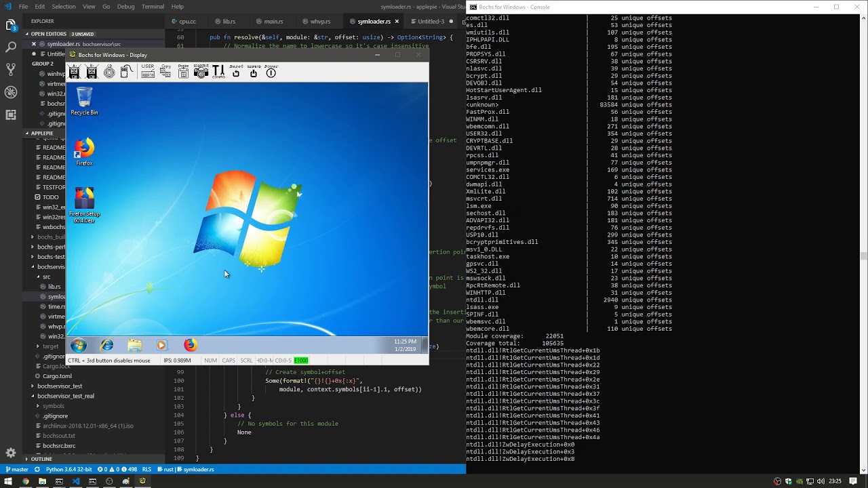This screenshot has width=868, height=488.
Task: Switch to the main.rs editor tab
Action: tap(273, 21)
